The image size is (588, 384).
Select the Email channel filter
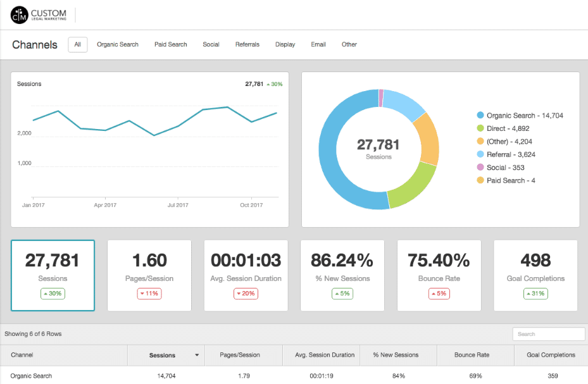(318, 44)
